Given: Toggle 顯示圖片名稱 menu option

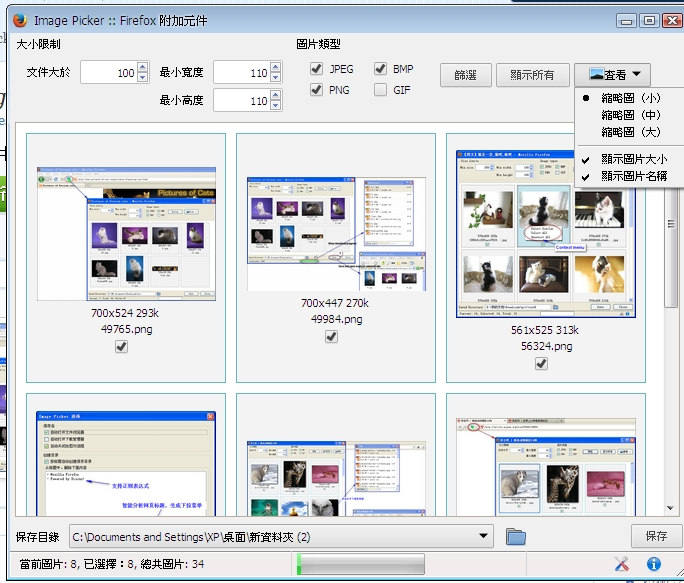Looking at the screenshot, I should pos(630,176).
